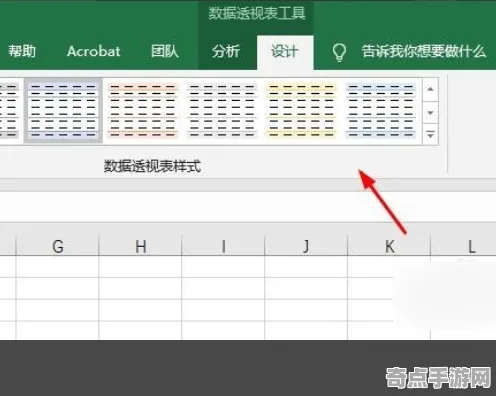Select column I header

click(x=223, y=247)
